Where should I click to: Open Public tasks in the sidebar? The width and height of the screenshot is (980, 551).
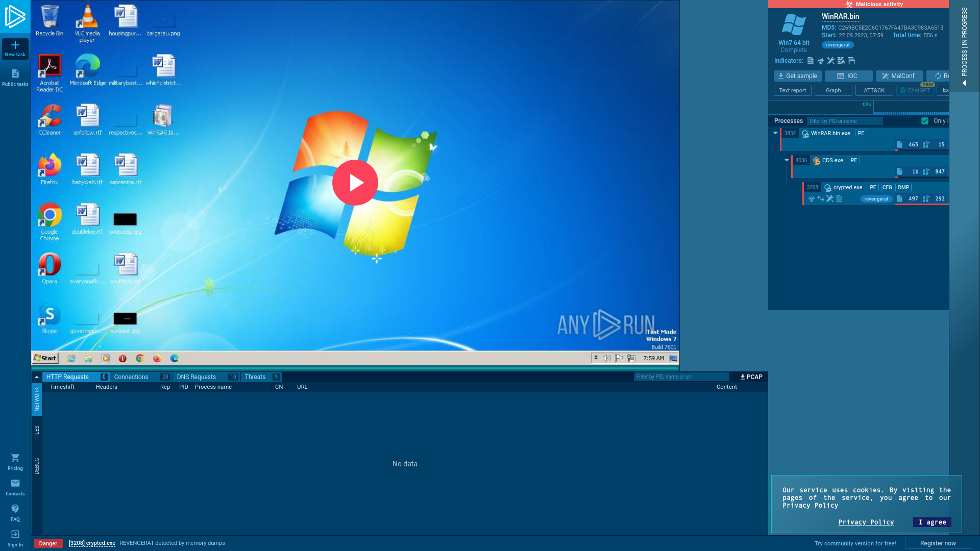[x=15, y=78]
